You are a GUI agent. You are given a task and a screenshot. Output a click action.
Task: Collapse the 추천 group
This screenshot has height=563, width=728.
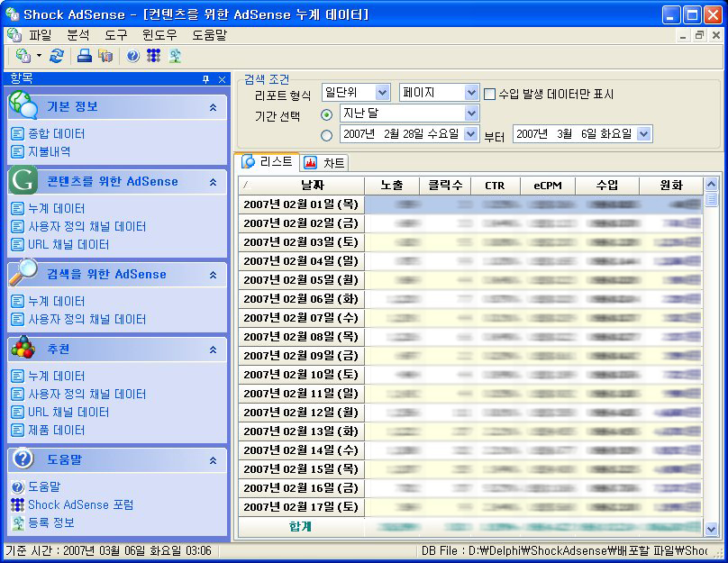tap(213, 350)
